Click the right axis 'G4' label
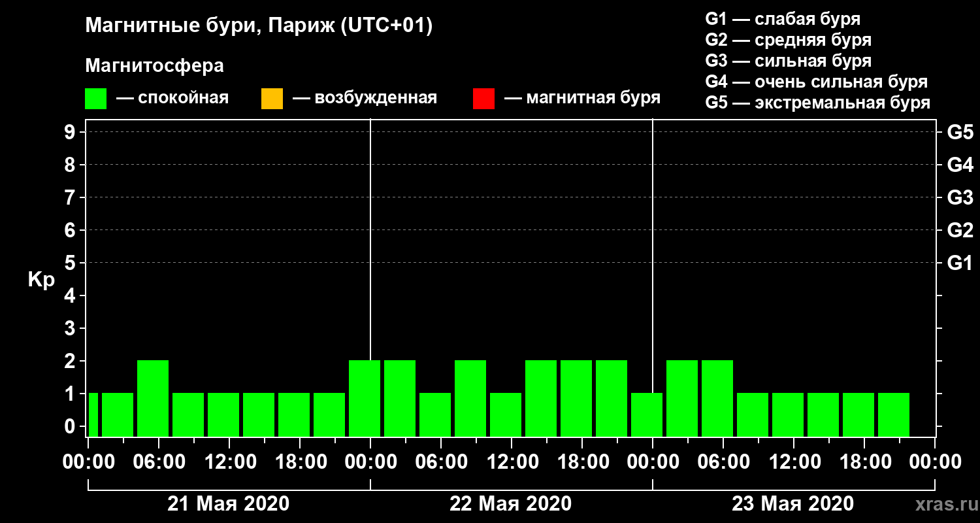 click(960, 165)
